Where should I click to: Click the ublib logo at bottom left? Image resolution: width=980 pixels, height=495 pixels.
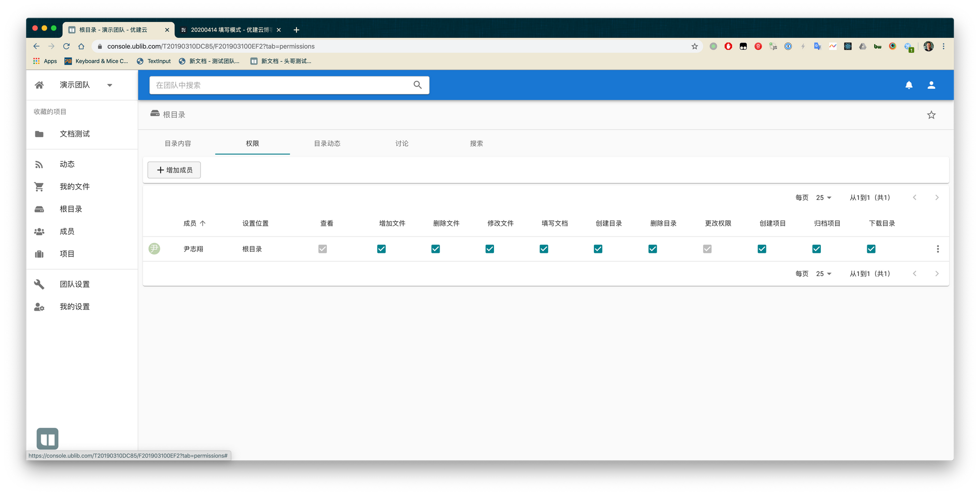48,439
